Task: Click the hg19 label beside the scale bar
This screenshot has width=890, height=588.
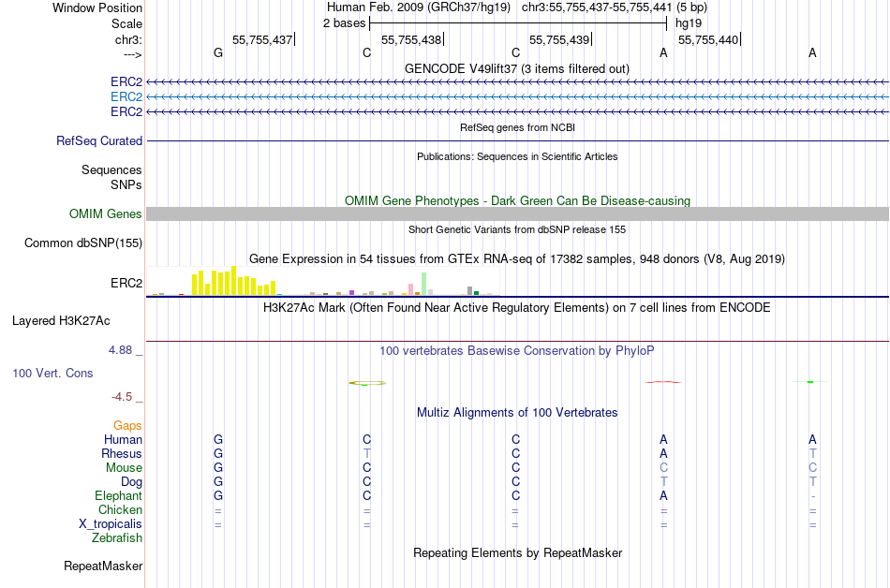Action: pos(689,23)
